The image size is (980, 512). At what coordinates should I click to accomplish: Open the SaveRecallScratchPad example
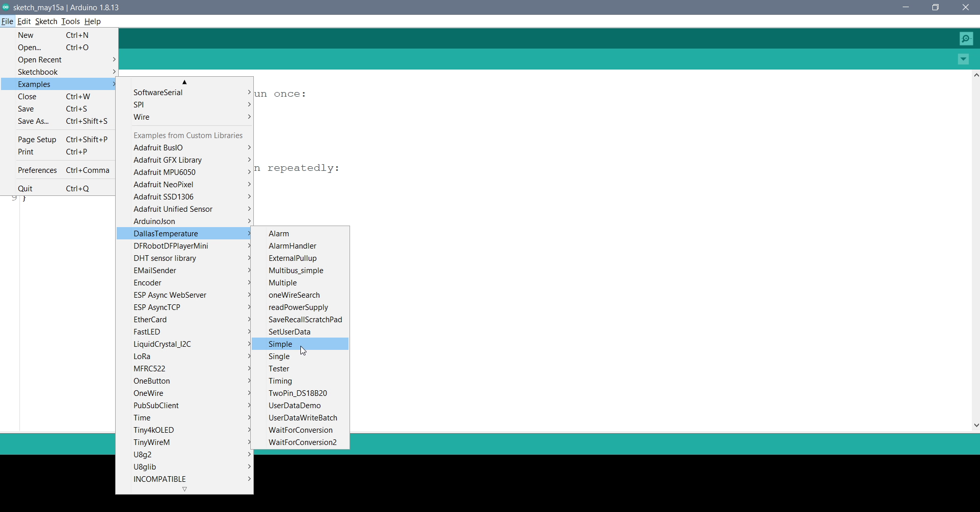tap(300, 320)
